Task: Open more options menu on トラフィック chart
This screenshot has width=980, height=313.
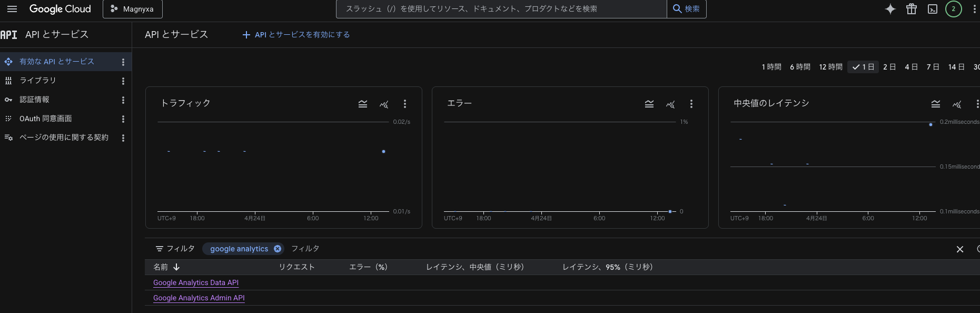Action: pos(404,104)
